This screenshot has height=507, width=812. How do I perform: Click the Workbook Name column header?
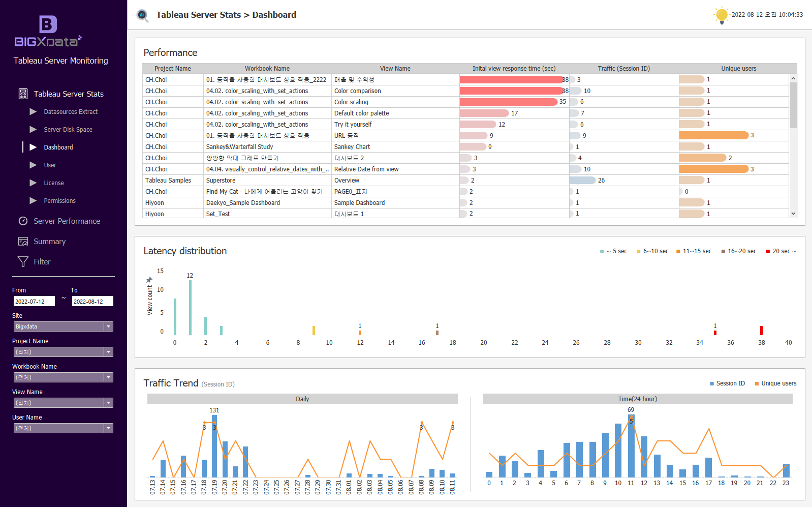[267, 69]
